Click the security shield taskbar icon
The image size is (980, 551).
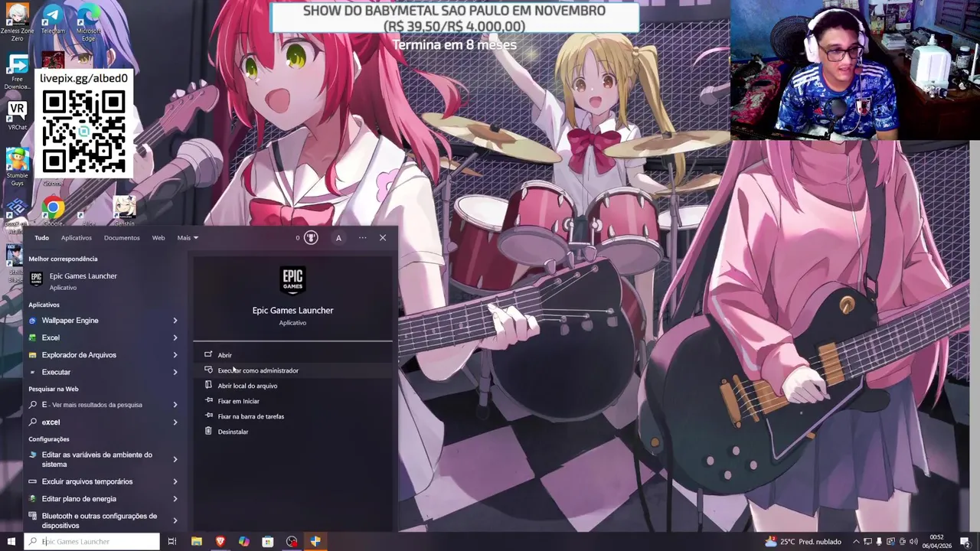coord(315,541)
